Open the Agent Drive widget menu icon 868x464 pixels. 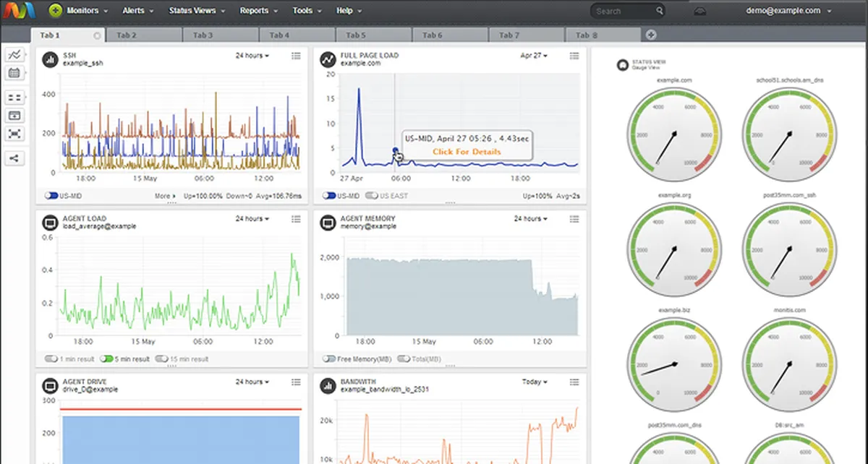(296, 382)
